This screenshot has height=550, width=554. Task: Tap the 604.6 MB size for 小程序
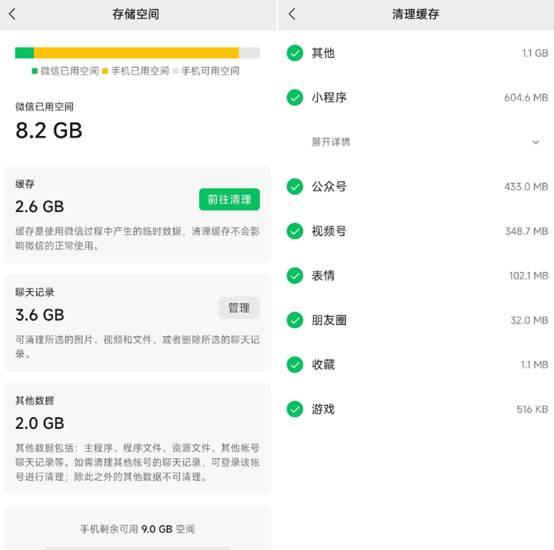526,97
